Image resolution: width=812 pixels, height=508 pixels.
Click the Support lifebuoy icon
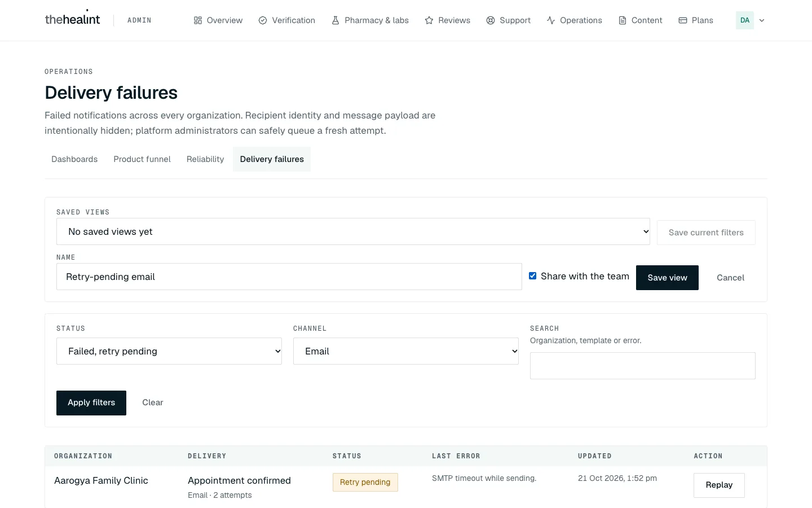point(491,20)
